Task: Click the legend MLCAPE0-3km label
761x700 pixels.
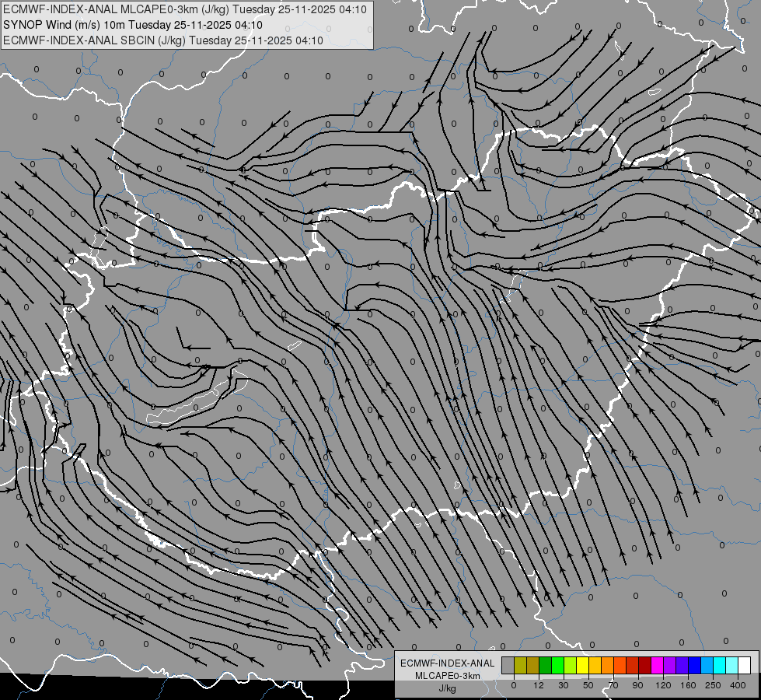Action: 448,676
